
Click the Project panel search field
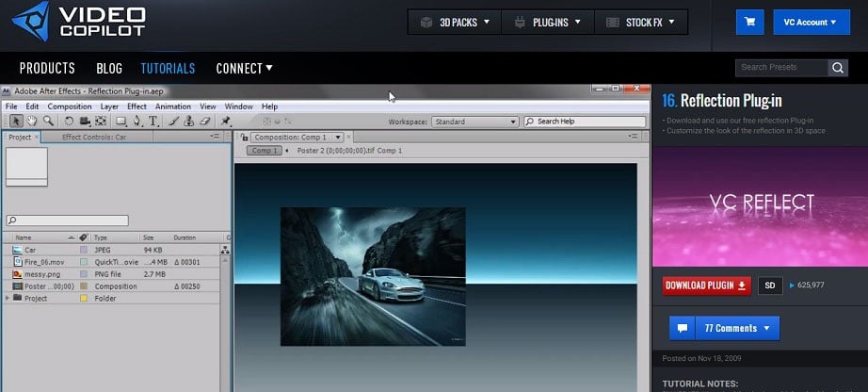(67, 220)
